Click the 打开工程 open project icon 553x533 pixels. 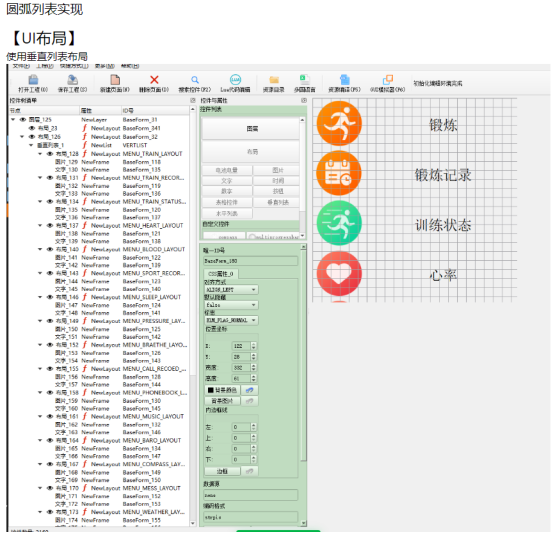pyautogui.click(x=33, y=80)
